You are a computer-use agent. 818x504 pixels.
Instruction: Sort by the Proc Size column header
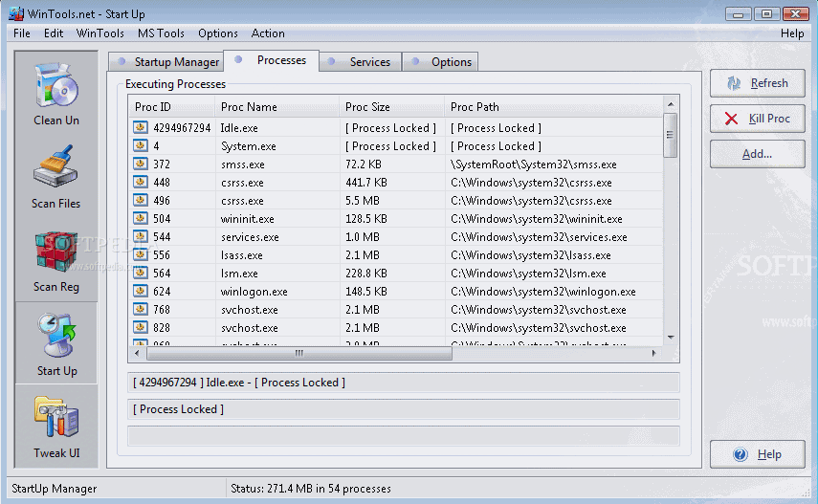[x=392, y=107]
